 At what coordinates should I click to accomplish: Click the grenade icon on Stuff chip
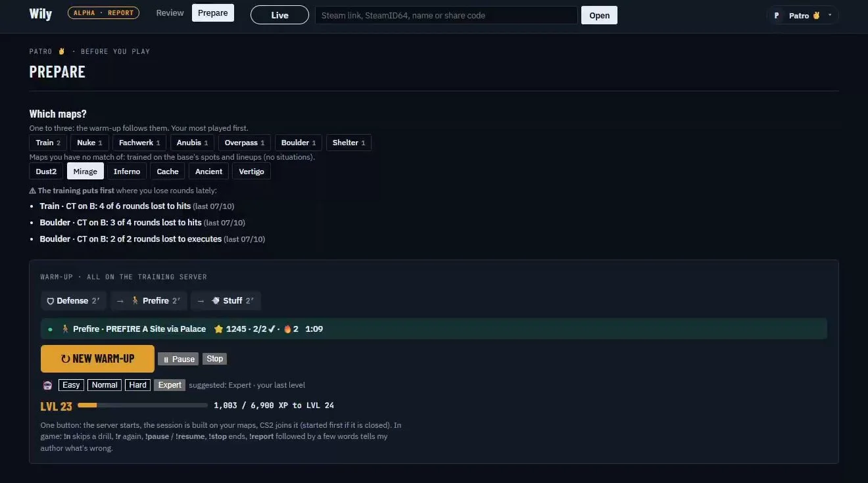[216, 301]
